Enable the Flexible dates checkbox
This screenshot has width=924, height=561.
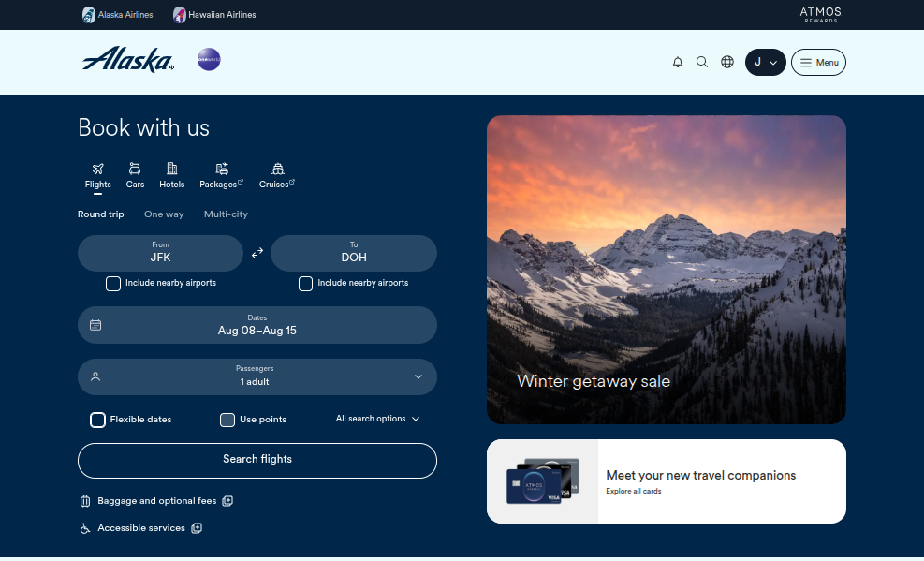[97, 420]
